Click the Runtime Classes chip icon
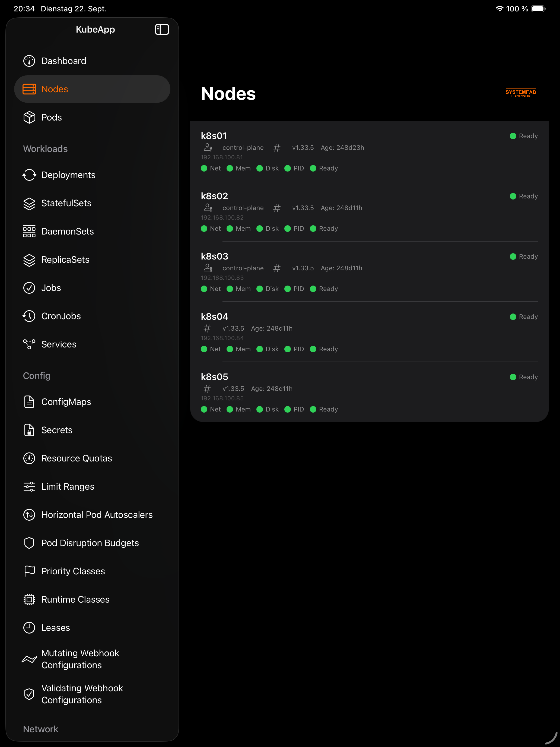The height and width of the screenshot is (747, 560). click(x=29, y=599)
